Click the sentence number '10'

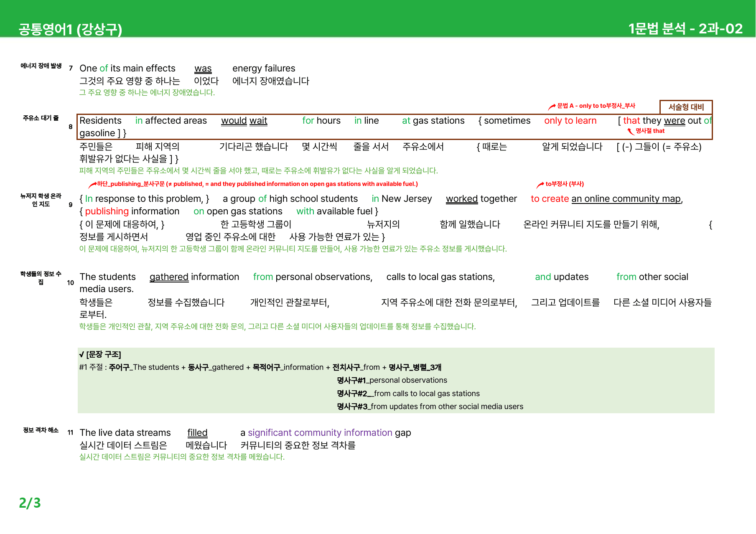(70, 283)
